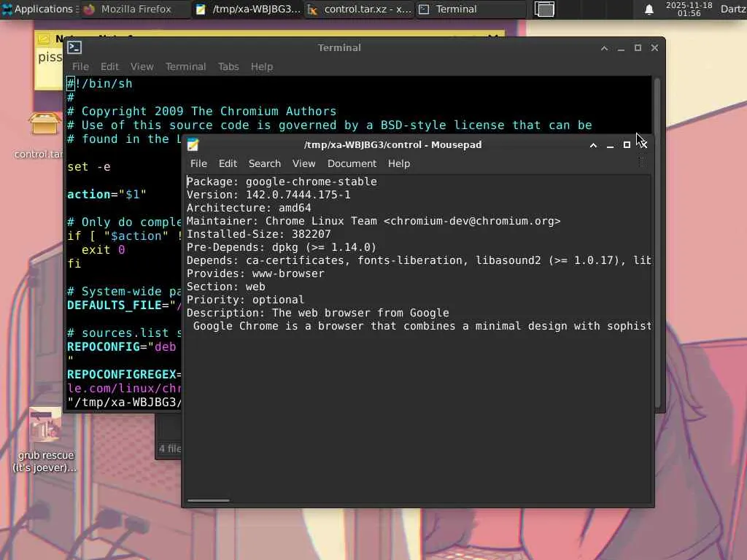The image size is (747, 560).
Task: Open the Mousepad Search menu
Action: 264,163
